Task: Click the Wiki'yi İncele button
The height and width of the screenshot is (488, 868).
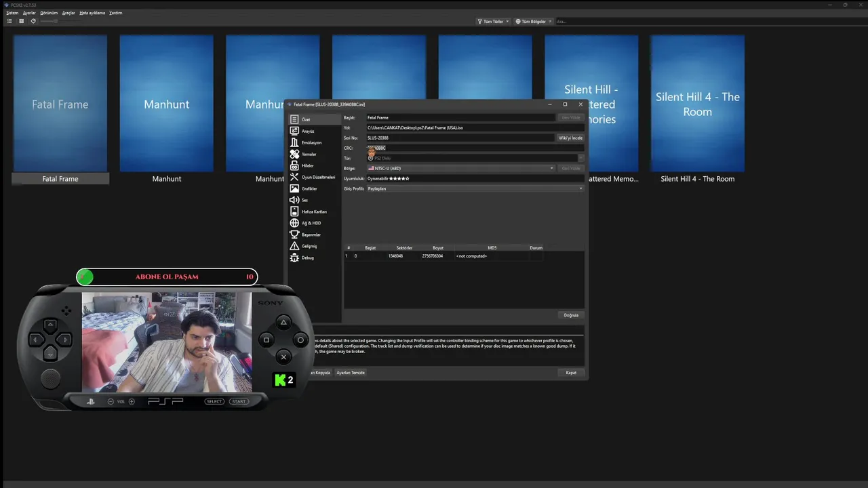Action: pyautogui.click(x=570, y=138)
